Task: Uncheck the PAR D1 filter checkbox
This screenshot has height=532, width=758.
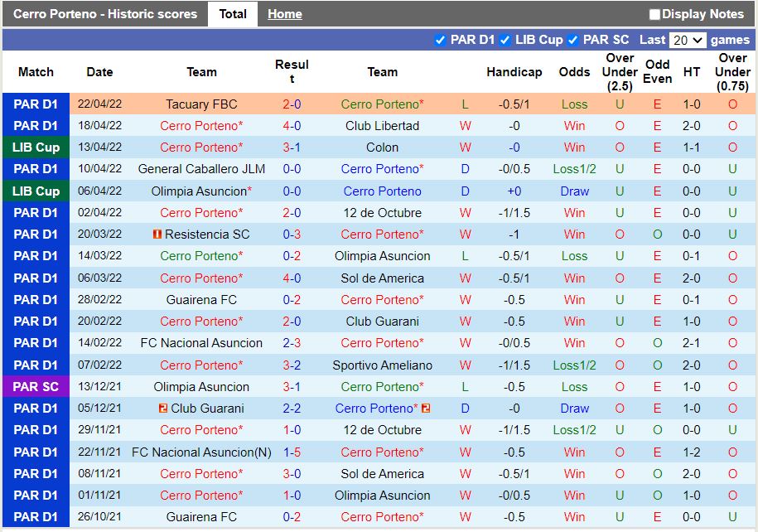Action: [440, 40]
